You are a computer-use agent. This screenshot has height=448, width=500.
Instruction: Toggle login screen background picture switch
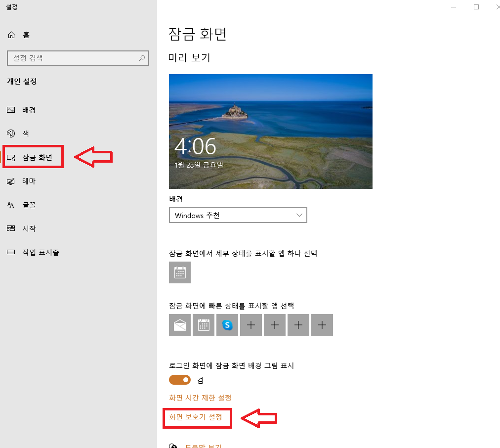(180, 380)
